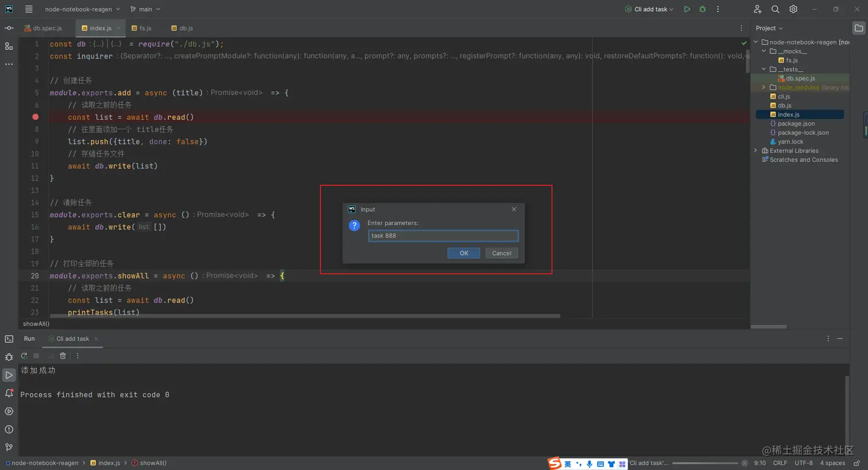The height and width of the screenshot is (470, 868).
Task: Click the editor horizontal scrollbar
Action: click(x=305, y=316)
